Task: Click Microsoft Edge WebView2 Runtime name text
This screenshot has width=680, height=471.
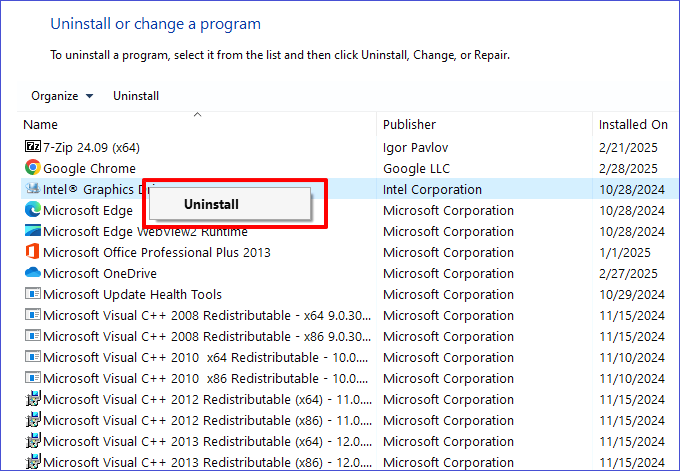Action: pyautogui.click(x=145, y=232)
